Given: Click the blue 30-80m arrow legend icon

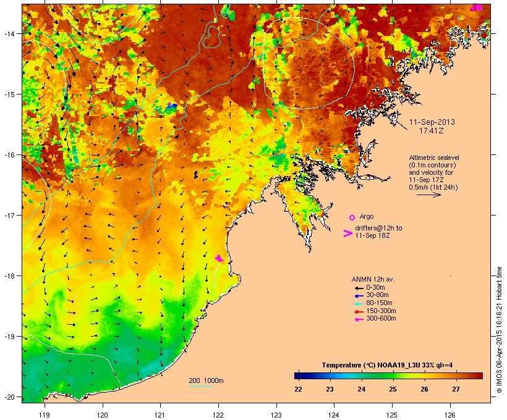Looking at the screenshot, I should click(x=359, y=296).
